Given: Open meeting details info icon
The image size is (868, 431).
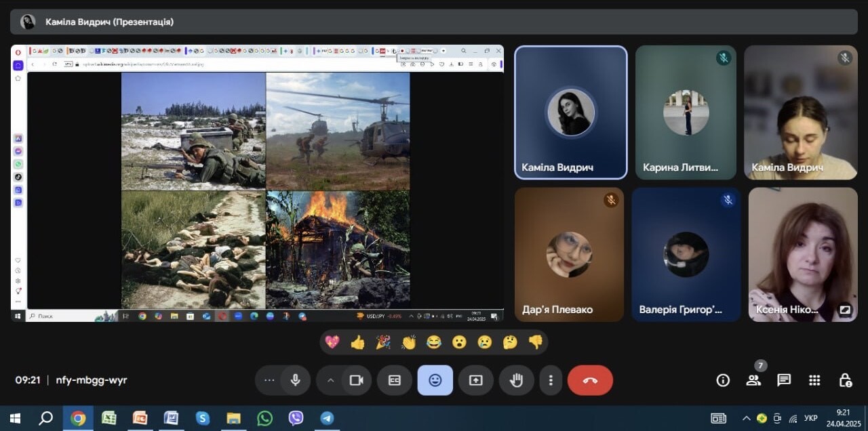Looking at the screenshot, I should [x=723, y=380].
